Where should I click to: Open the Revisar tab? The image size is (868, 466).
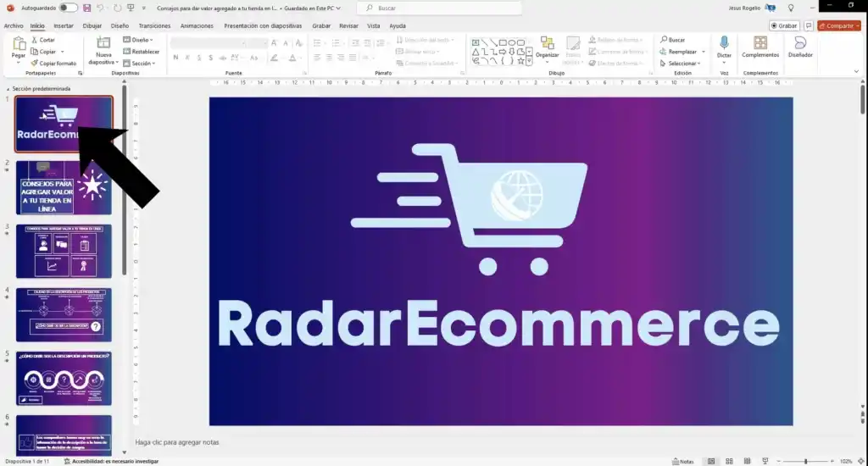[348, 26]
